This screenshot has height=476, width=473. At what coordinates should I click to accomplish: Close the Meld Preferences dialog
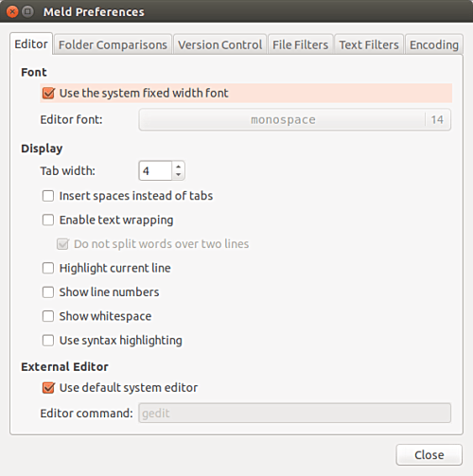429,455
